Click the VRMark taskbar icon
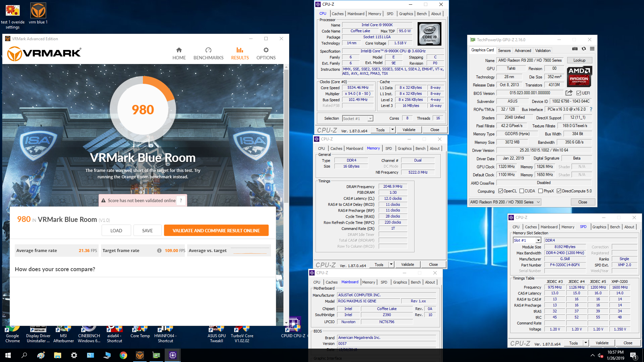 pyautogui.click(x=140, y=355)
